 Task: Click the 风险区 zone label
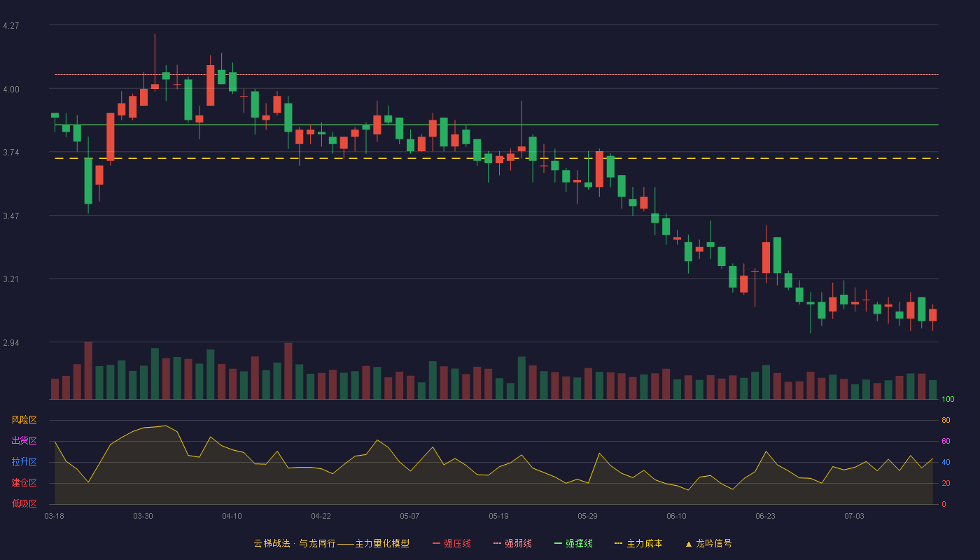click(x=24, y=420)
